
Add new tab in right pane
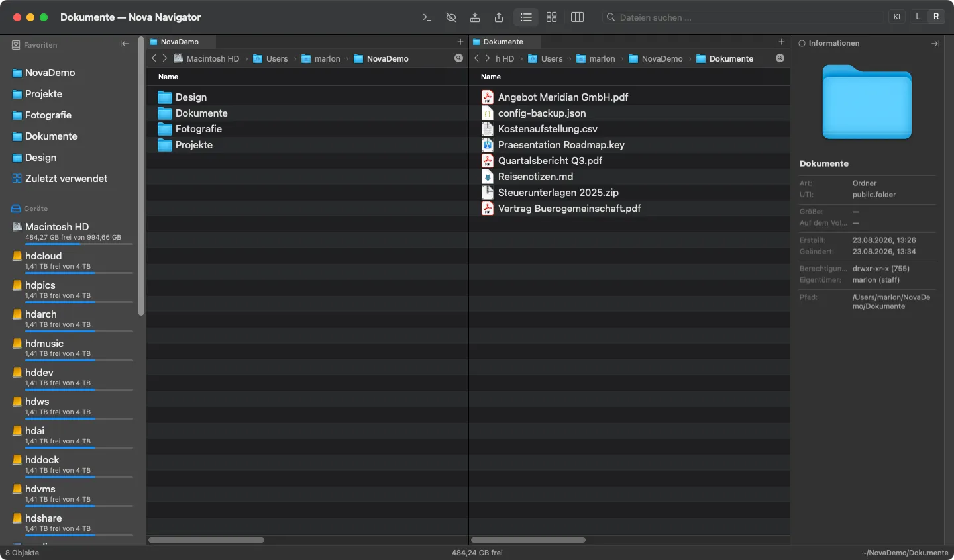coord(782,42)
